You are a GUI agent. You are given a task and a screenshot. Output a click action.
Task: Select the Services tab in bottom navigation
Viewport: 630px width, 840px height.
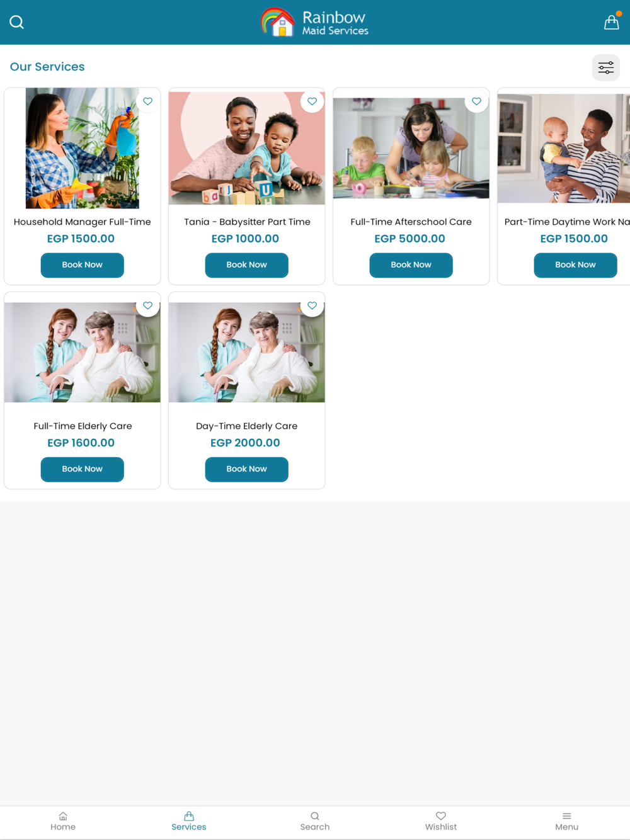tap(189, 822)
